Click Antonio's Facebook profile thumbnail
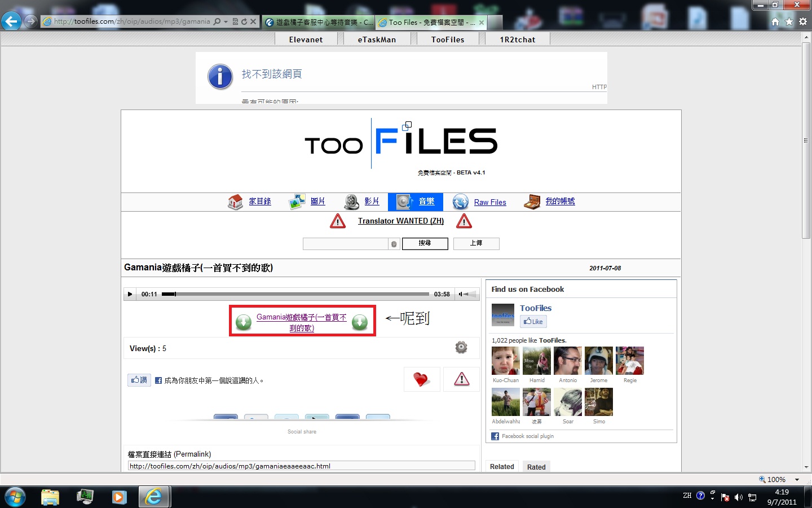The width and height of the screenshot is (812, 508). coord(568,361)
